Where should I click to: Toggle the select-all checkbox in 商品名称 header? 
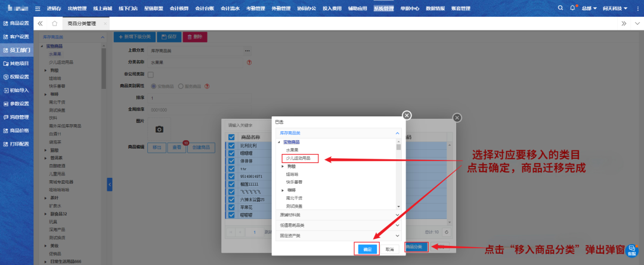coord(231,137)
